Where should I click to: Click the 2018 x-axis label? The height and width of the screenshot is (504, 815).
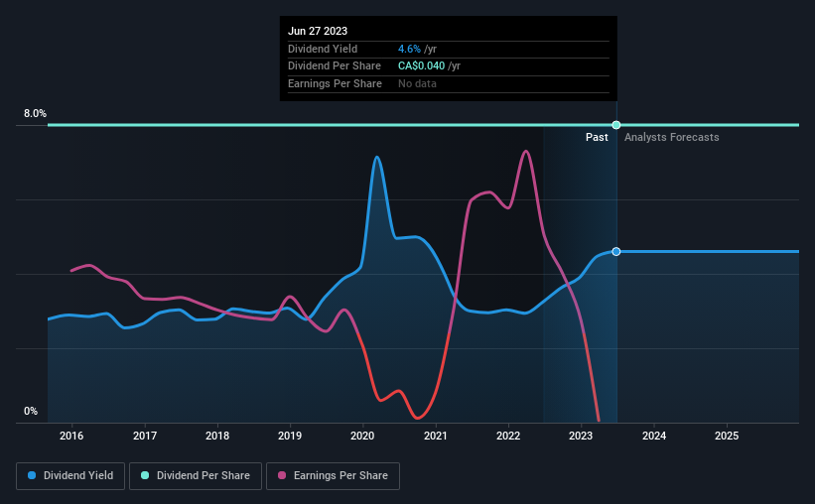pos(217,436)
